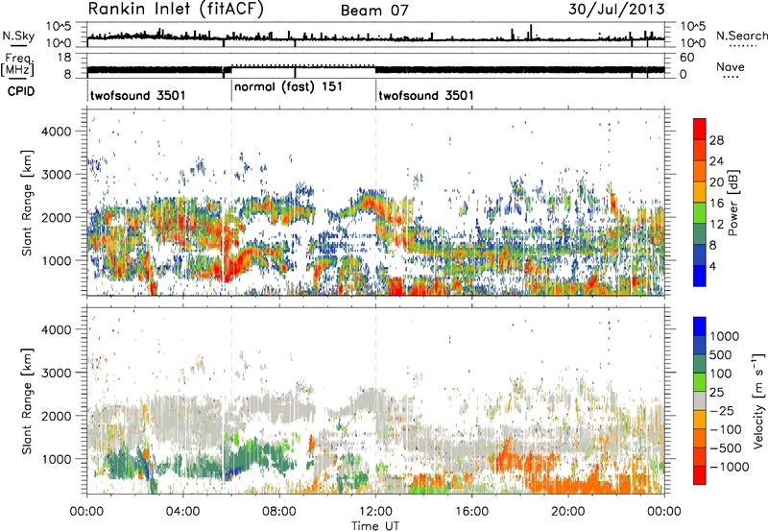Click the 'Power [dB]' axis label
This screenshot has height=532, width=768.
pos(732,204)
